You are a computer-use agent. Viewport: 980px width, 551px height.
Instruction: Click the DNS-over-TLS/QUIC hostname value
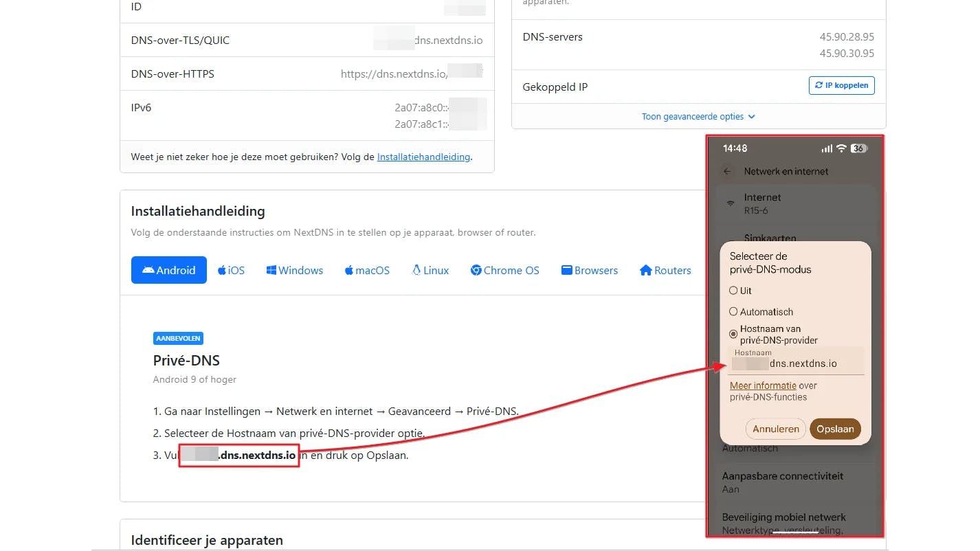point(428,40)
